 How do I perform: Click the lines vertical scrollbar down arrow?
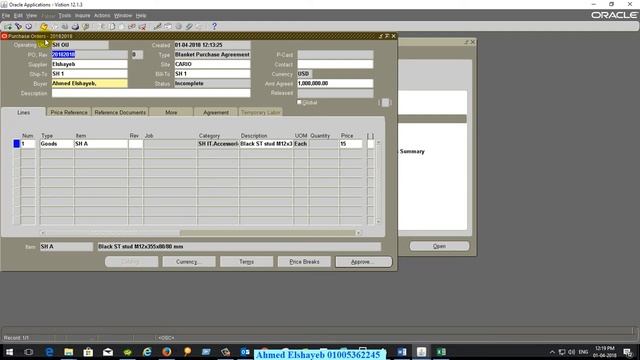tap(379, 221)
